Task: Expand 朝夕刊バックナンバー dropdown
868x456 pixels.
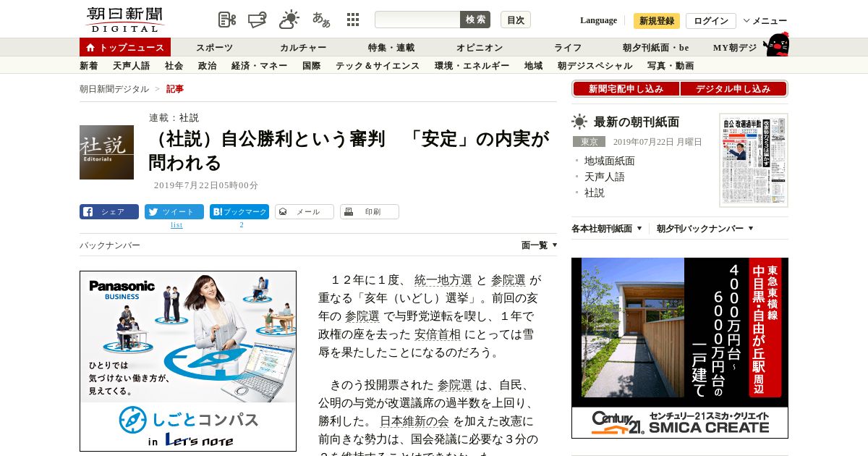Action: [x=705, y=229]
